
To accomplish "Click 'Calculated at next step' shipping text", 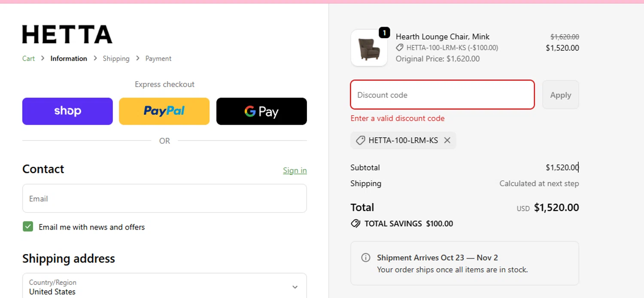I will coord(539,184).
